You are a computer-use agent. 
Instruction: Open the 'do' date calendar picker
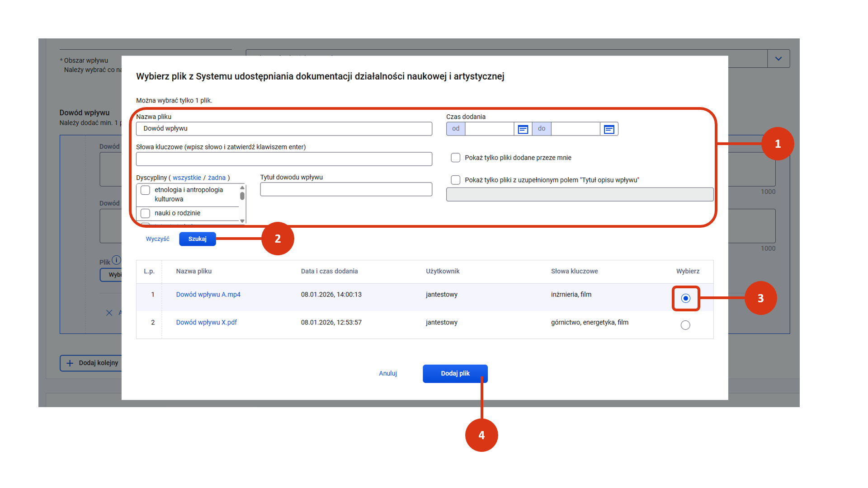tap(609, 129)
